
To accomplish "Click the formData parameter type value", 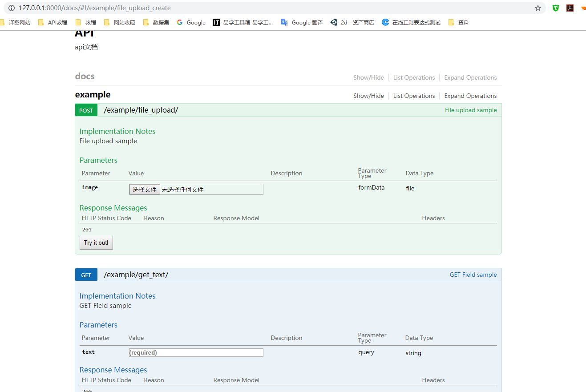I will 372,187.
